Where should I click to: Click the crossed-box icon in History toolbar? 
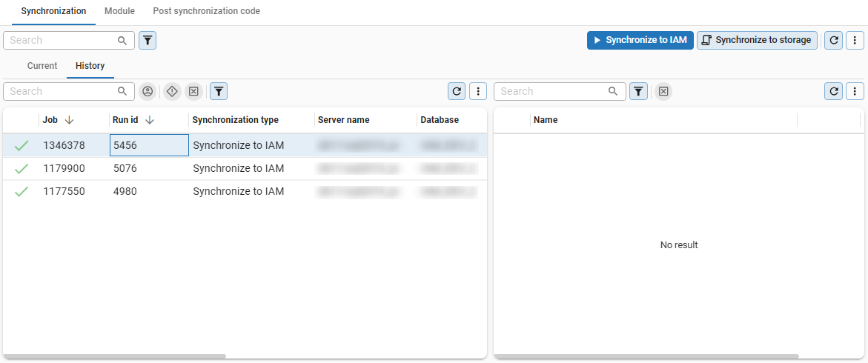(x=193, y=91)
